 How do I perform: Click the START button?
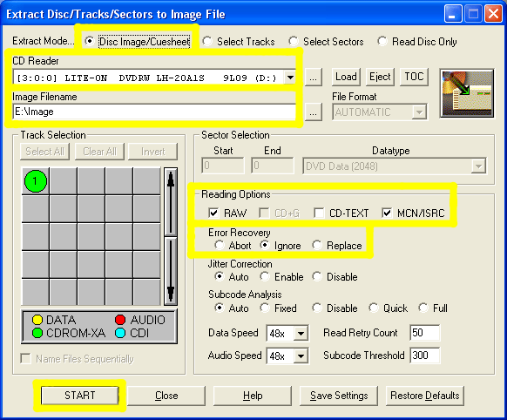[79, 396]
